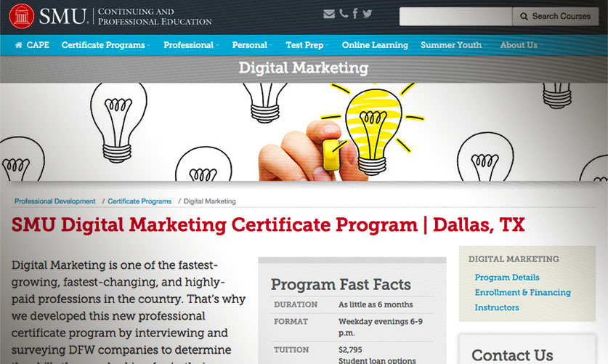Click the DIGITAL MARKETING sidebar heading
Image resolution: width=608 pixels, height=364 pixels.
[514, 259]
